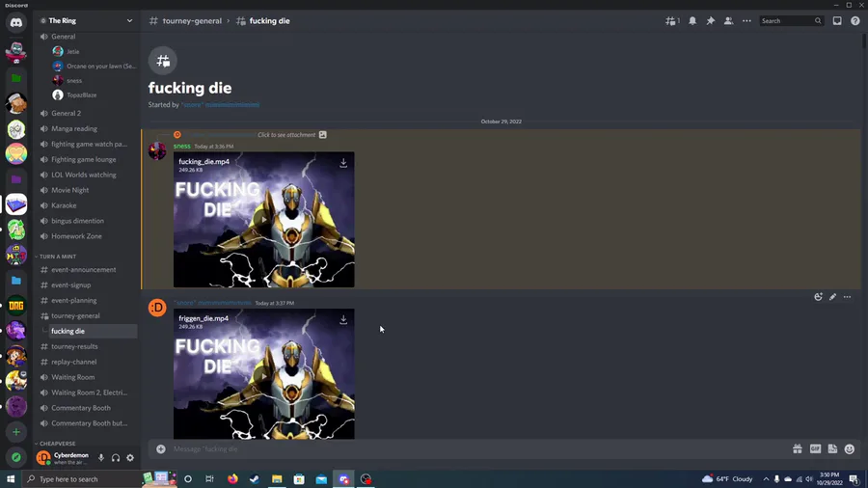
Task: Open more options in thread header
Action: [746, 21]
